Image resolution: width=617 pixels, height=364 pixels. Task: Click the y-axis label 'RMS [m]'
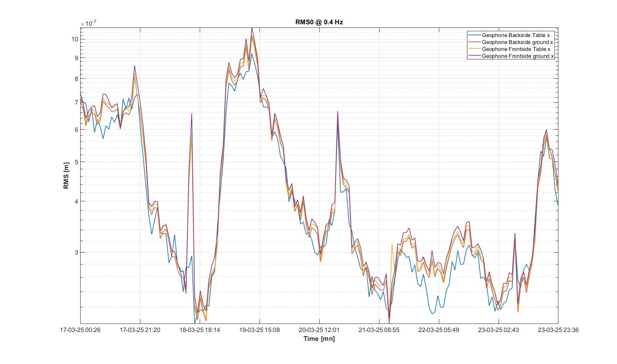pos(66,175)
